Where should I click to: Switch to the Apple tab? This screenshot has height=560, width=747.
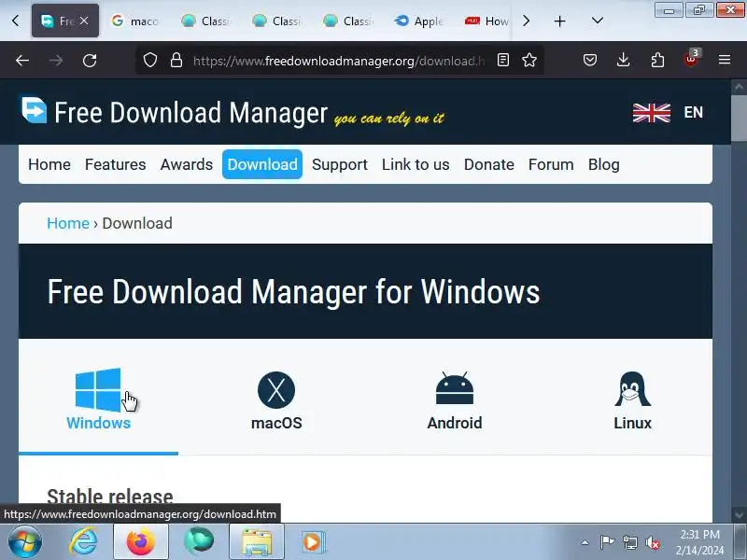pyautogui.click(x=420, y=21)
